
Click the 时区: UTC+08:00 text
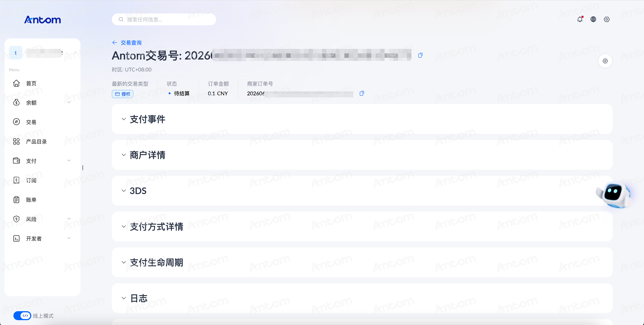click(x=132, y=70)
